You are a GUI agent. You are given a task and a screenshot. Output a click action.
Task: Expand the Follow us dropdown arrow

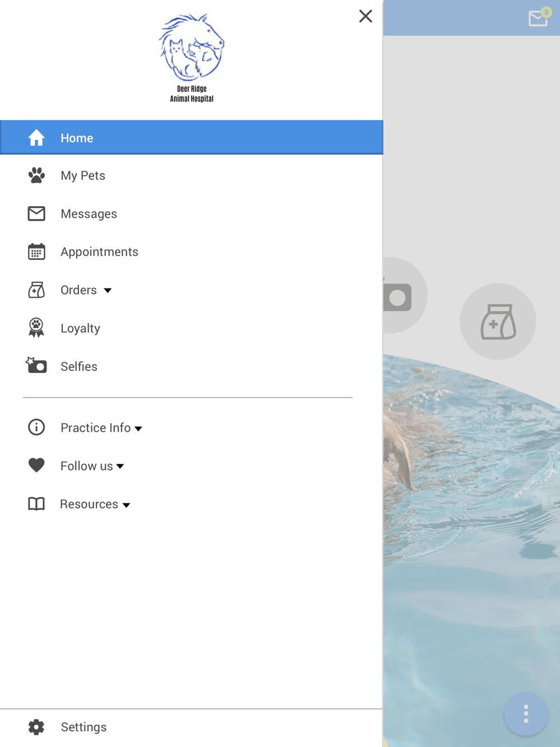pos(120,466)
